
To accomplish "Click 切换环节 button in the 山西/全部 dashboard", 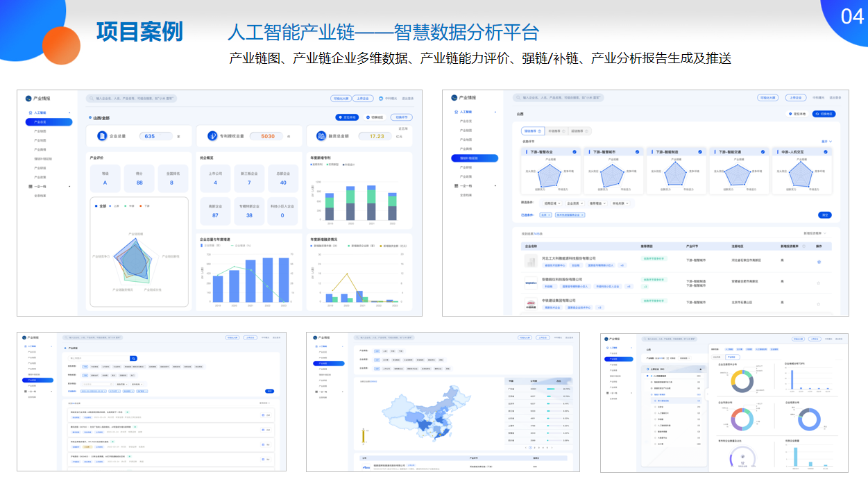I will (x=401, y=117).
